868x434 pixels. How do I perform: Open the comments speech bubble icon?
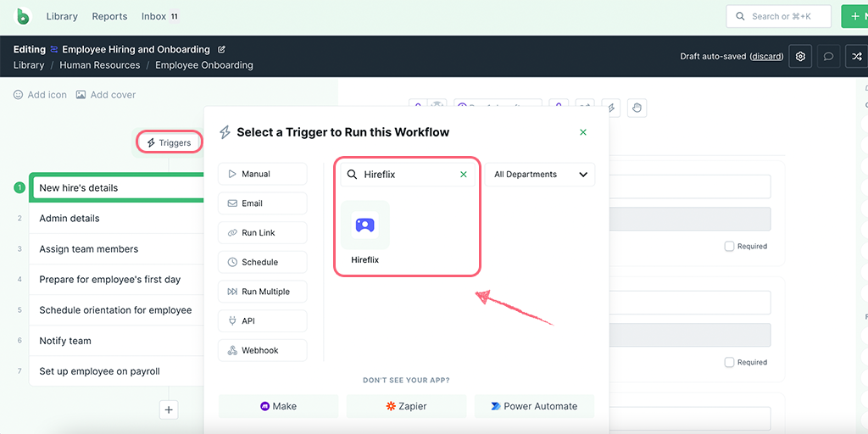[828, 57]
